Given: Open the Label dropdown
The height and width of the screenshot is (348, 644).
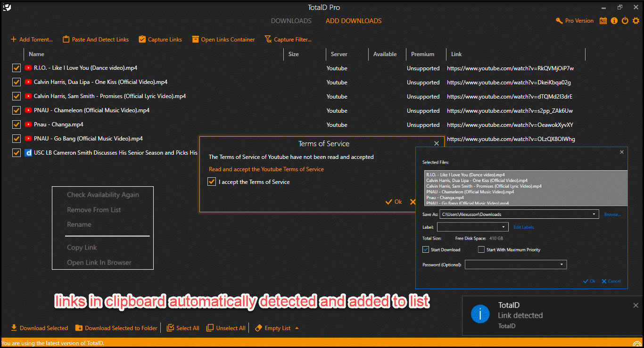Looking at the screenshot, I should pos(504,227).
